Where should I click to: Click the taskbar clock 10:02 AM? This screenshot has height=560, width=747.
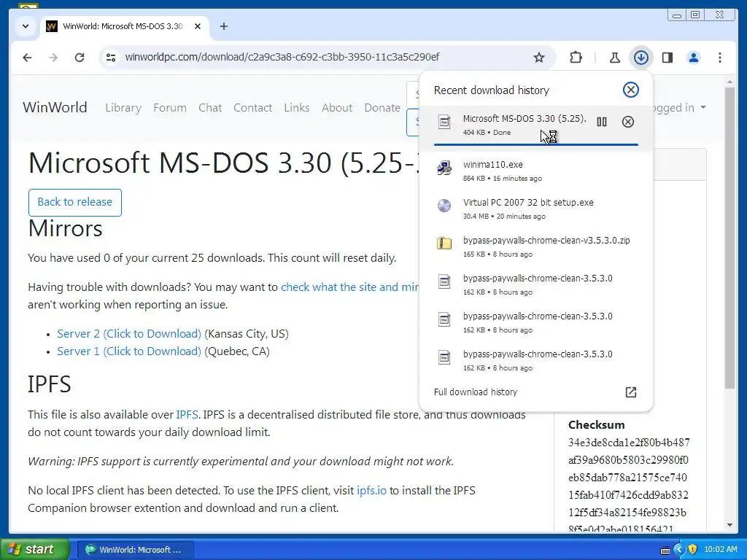coord(720,550)
